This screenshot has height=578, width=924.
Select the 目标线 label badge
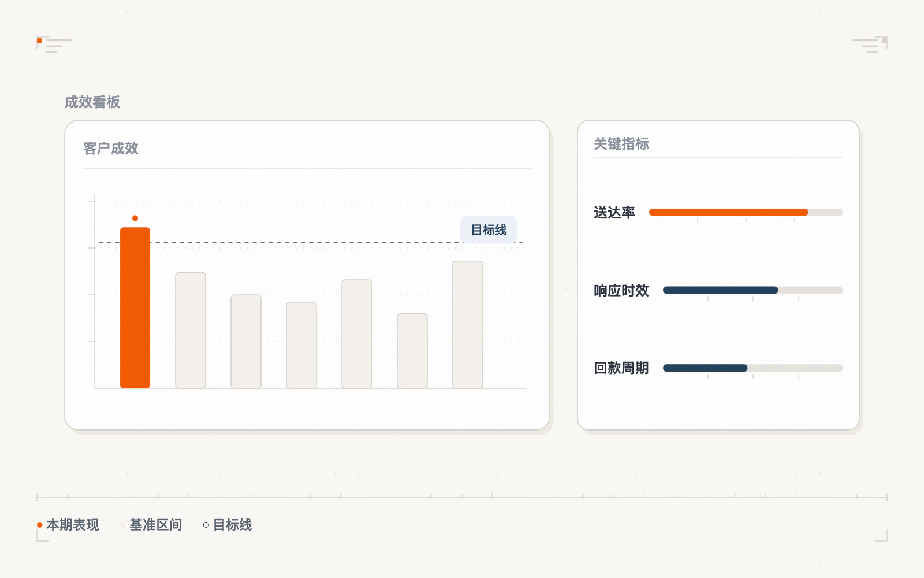point(489,229)
